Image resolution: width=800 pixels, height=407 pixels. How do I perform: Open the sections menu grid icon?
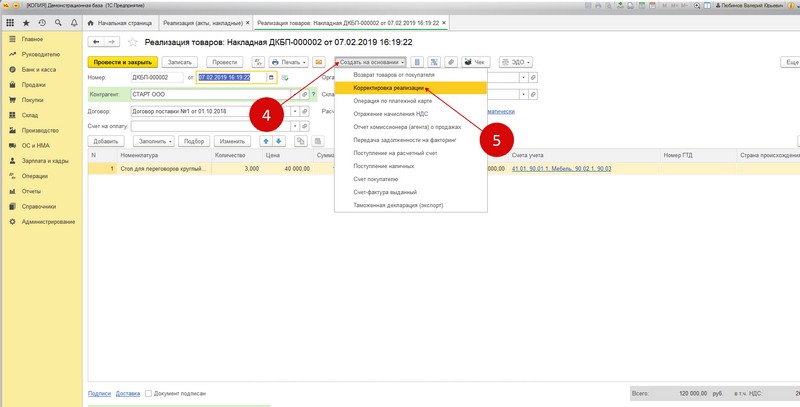point(10,23)
